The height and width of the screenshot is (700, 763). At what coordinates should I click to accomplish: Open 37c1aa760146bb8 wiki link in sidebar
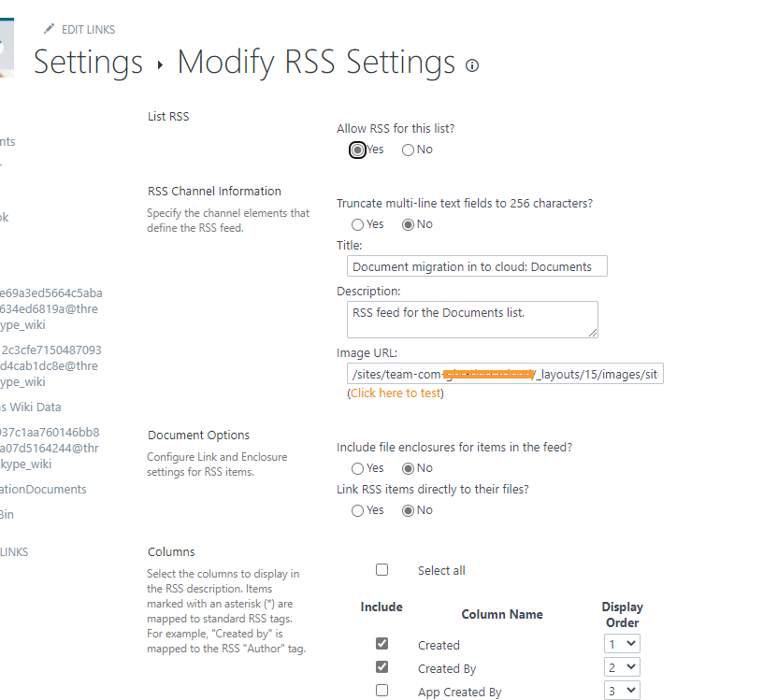[x=50, y=448]
